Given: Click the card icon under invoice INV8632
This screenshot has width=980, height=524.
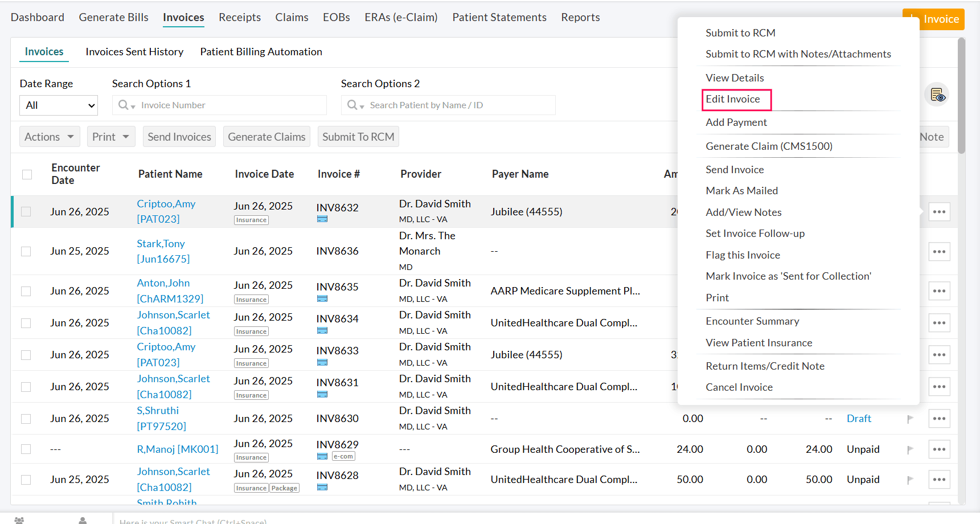Looking at the screenshot, I should click(x=322, y=219).
